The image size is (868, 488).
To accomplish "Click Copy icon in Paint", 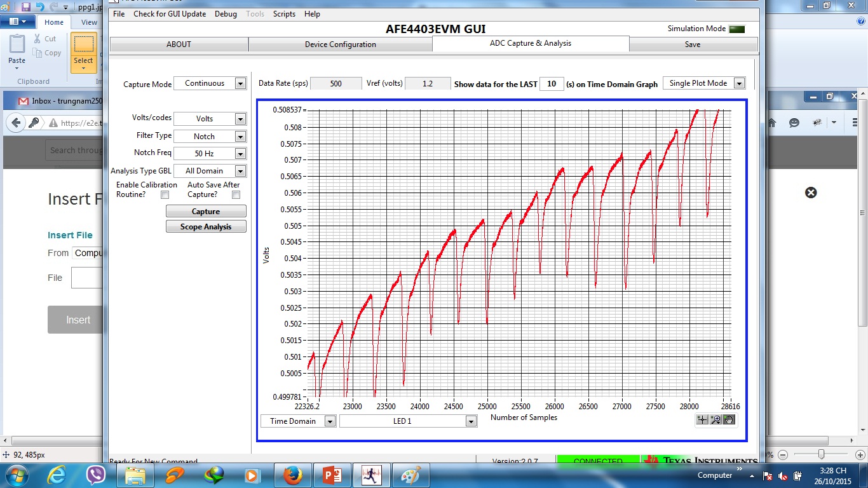I will 37,53.
